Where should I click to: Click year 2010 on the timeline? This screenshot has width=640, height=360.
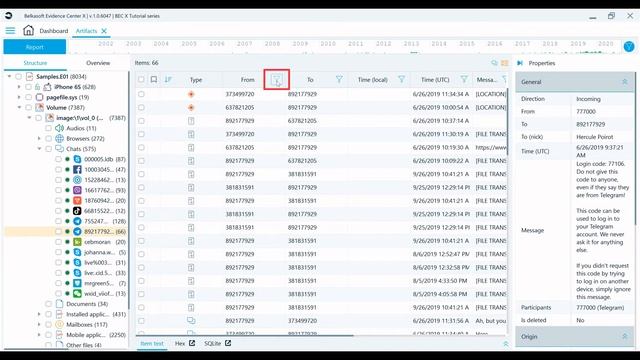328,44
